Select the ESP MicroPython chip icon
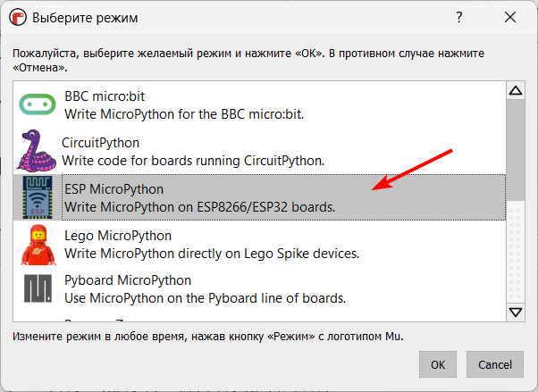The height and width of the screenshot is (392, 538). click(x=38, y=197)
